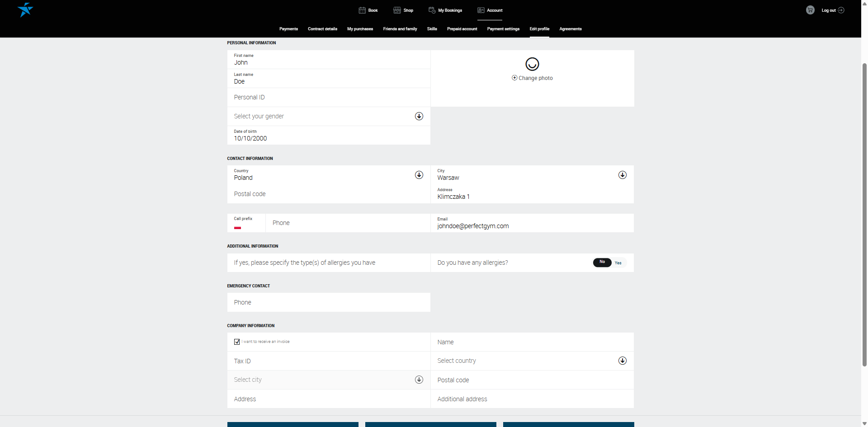The height and width of the screenshot is (427, 868).
Task: Click the Log out arrow icon
Action: [x=841, y=10]
